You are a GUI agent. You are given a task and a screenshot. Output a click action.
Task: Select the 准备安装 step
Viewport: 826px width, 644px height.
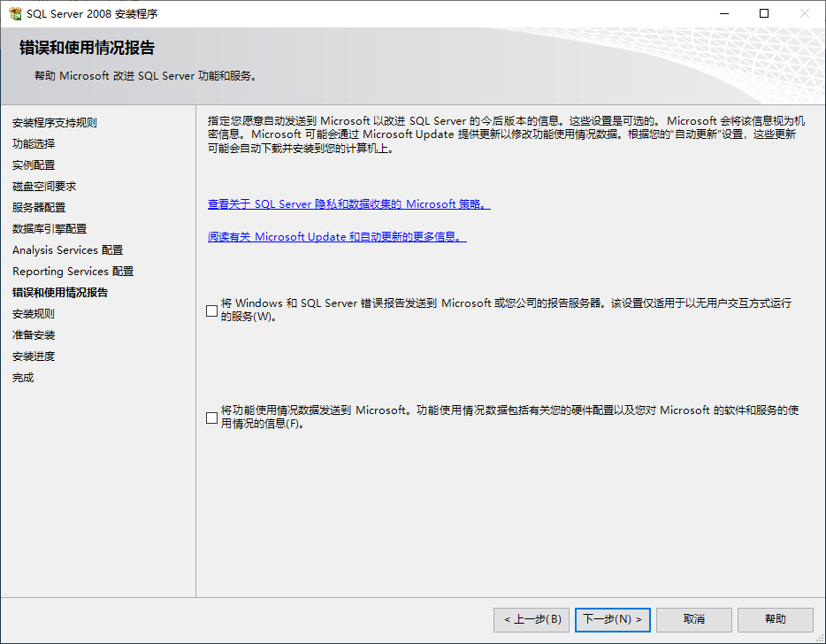coord(34,335)
